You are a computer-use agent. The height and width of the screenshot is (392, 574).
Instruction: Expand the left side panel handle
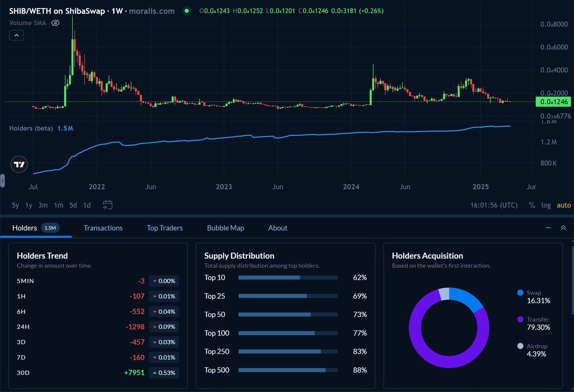(2, 181)
